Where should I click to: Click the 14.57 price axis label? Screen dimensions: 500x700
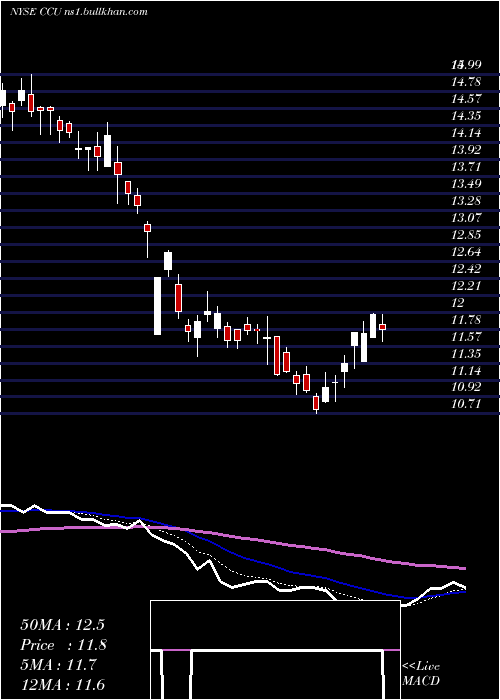[466, 99]
